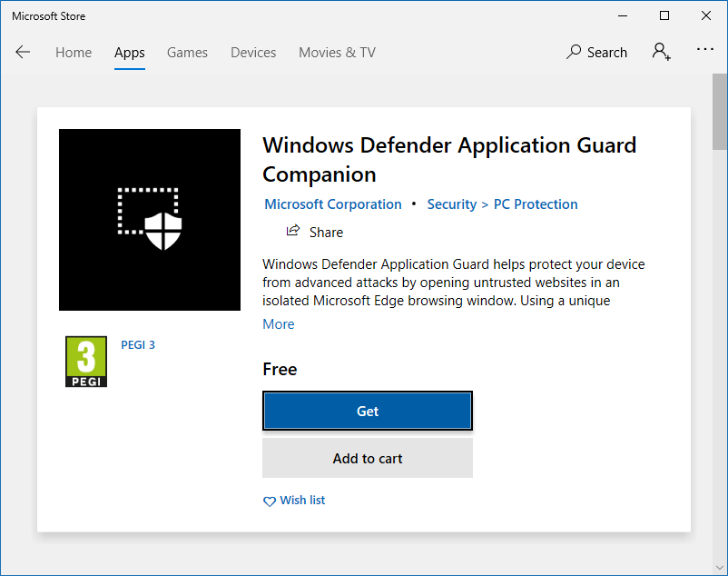Screen dimensions: 728x576
Task: Click Get to install the app
Action: tap(367, 411)
